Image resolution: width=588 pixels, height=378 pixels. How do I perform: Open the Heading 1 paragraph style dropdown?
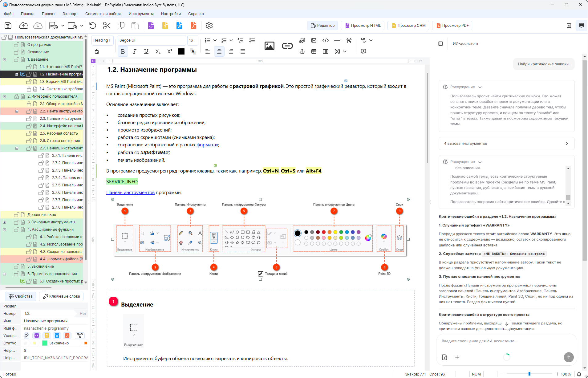(x=103, y=40)
